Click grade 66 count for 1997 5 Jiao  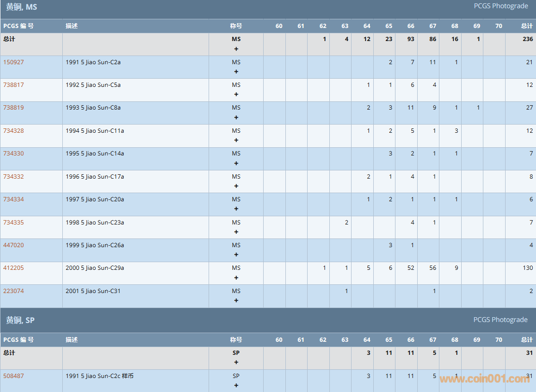(412, 199)
